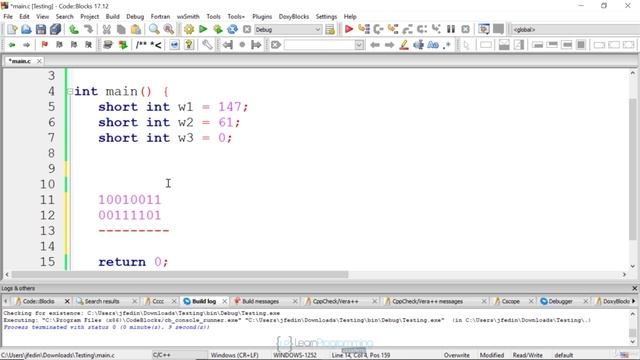640x360 pixels.
Task: Open the Build menu
Action: click(x=113, y=17)
